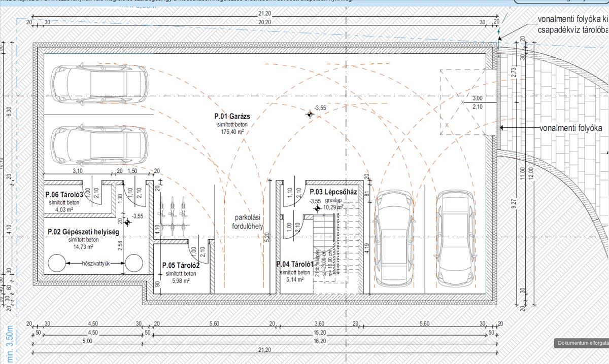609x364 pixels.
Task: Select the 175,40 m² garage area text
Action: (x=231, y=131)
